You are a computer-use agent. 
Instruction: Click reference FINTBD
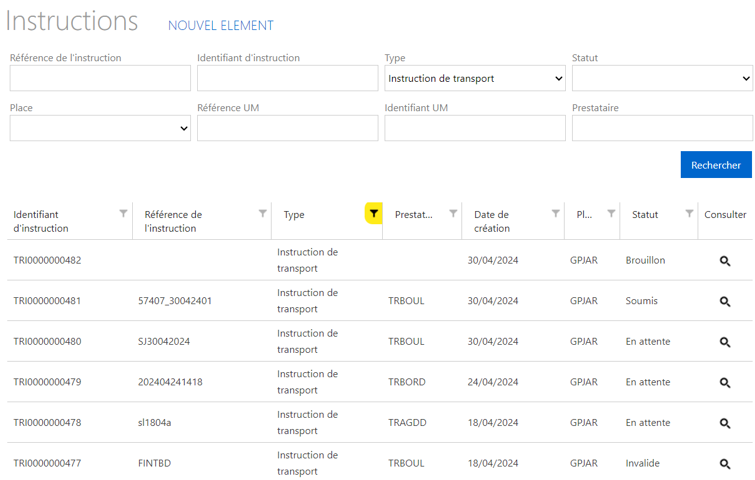click(x=154, y=463)
